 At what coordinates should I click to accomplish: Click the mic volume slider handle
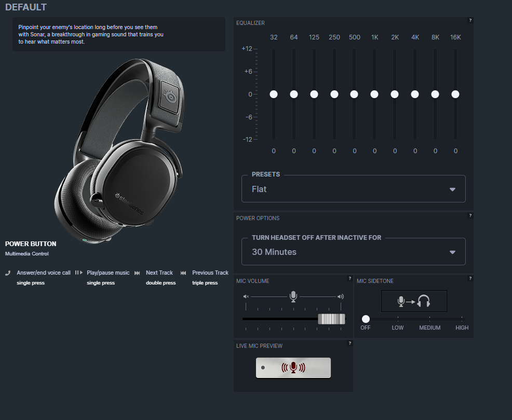[x=331, y=319]
